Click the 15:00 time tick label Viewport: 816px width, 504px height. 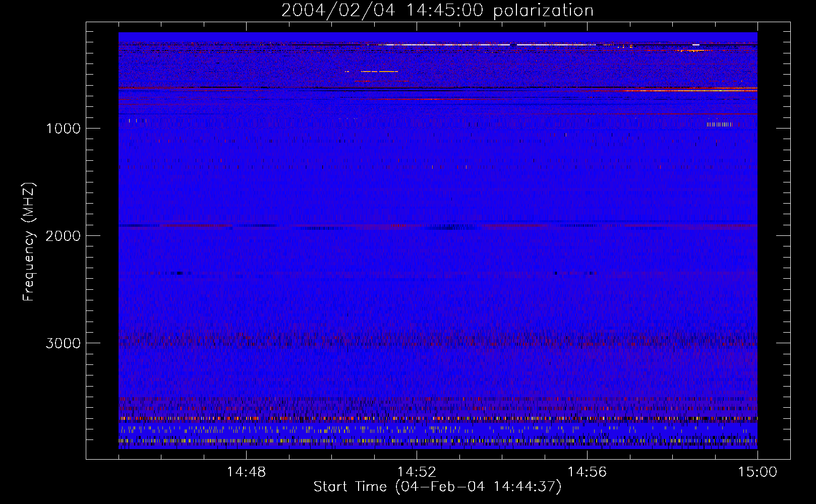click(x=757, y=472)
